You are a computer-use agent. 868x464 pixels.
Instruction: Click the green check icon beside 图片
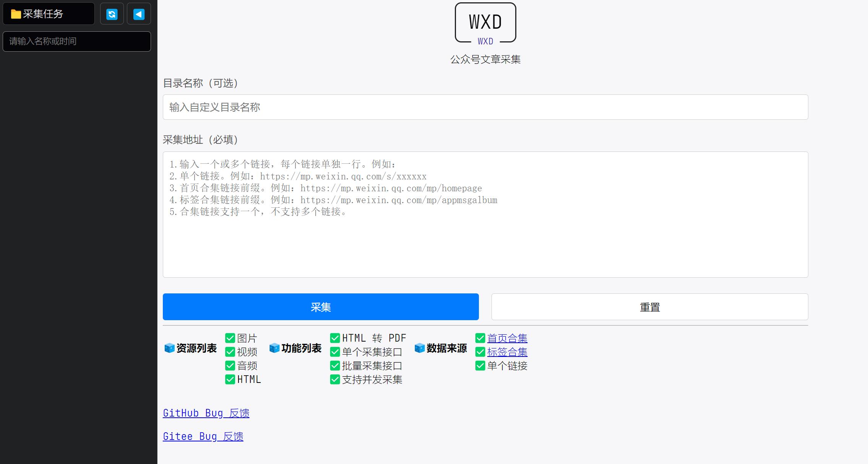point(230,338)
